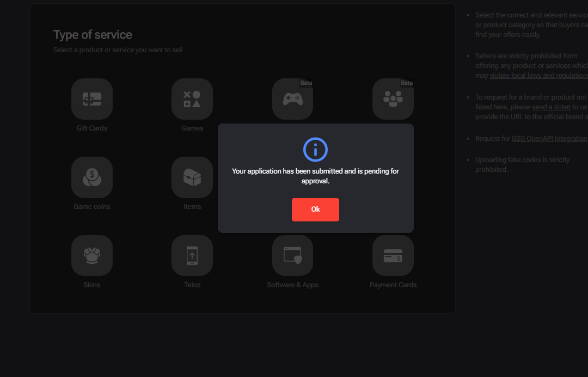Click the Telco label text
The width and height of the screenshot is (588, 377).
[x=192, y=285]
